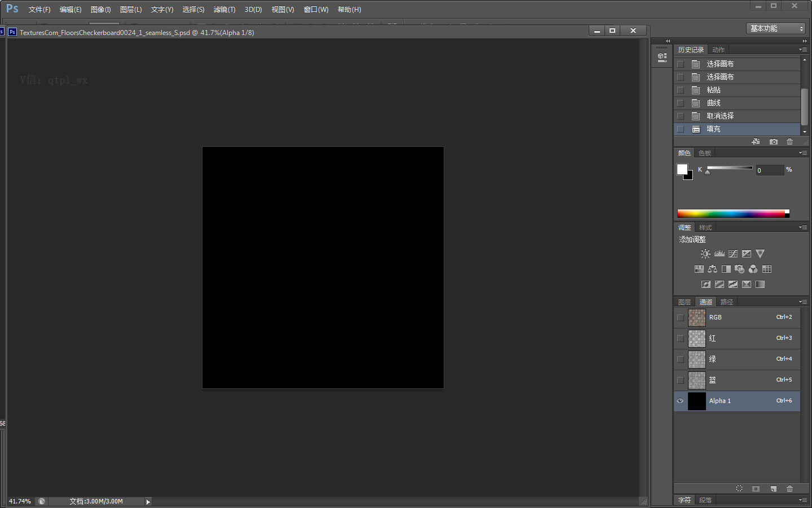Screen dimensions: 812x508
Task: Delete the current channel
Action: coord(790,489)
